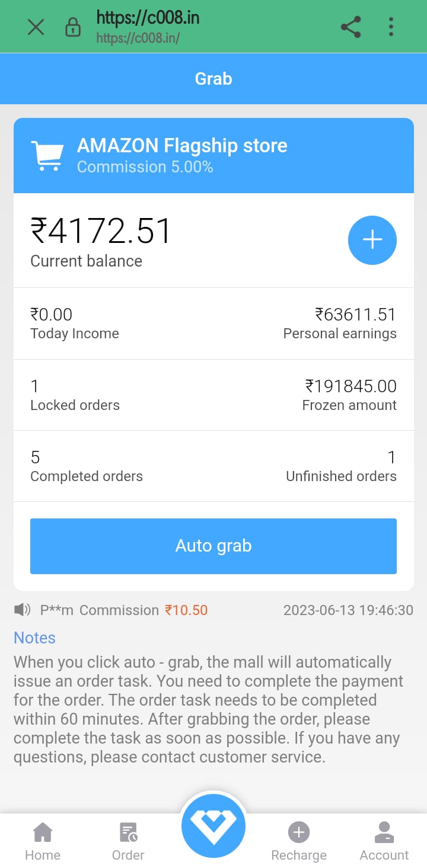Tap the speaker announcement icon
The width and height of the screenshot is (427, 868).
(23, 610)
